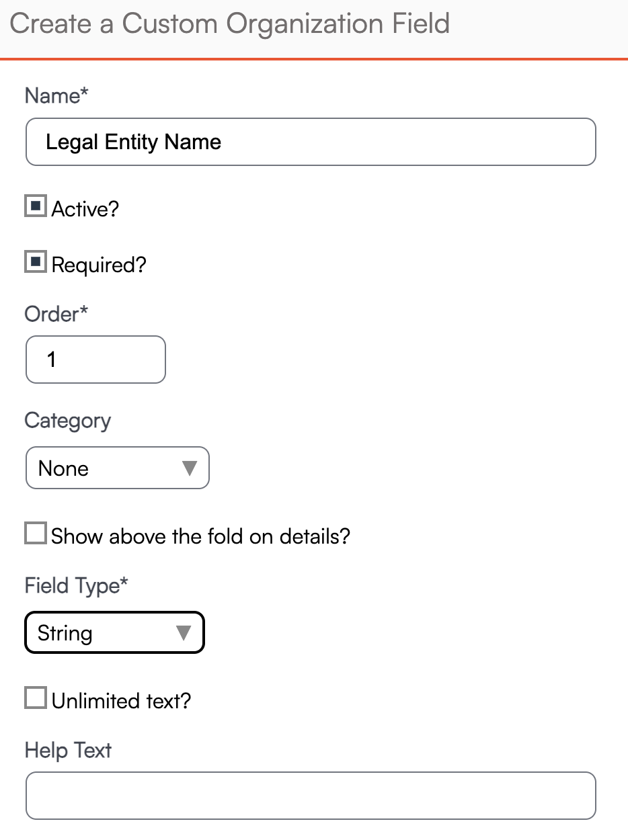Uncheck the Required? checkbox box
This screenshot has height=840, width=628.
point(36,262)
